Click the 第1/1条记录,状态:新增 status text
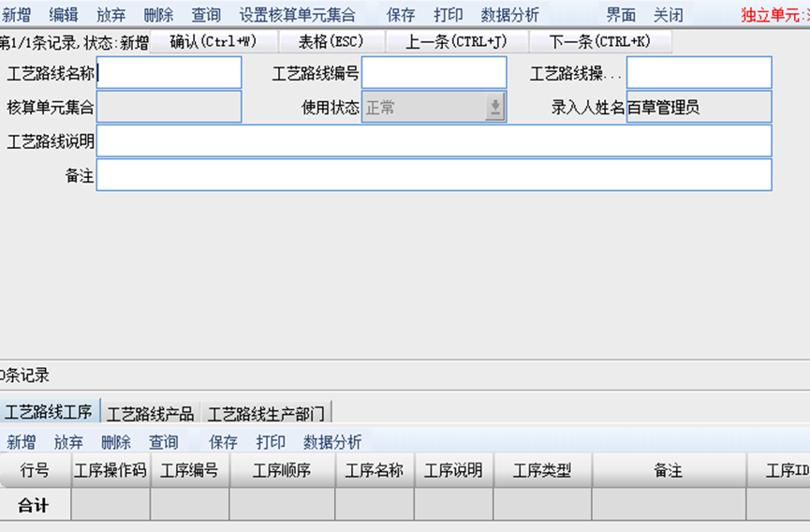810x532 pixels. [74, 42]
